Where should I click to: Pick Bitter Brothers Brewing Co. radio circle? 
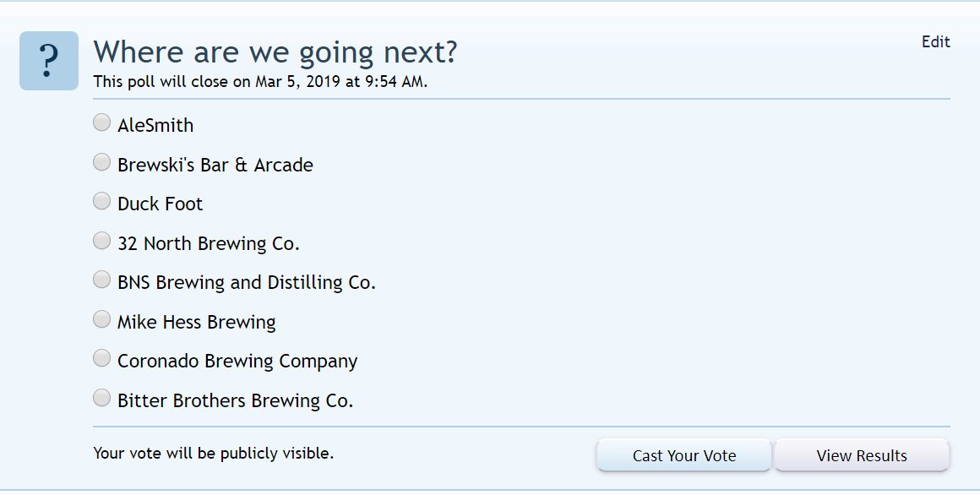click(x=102, y=398)
